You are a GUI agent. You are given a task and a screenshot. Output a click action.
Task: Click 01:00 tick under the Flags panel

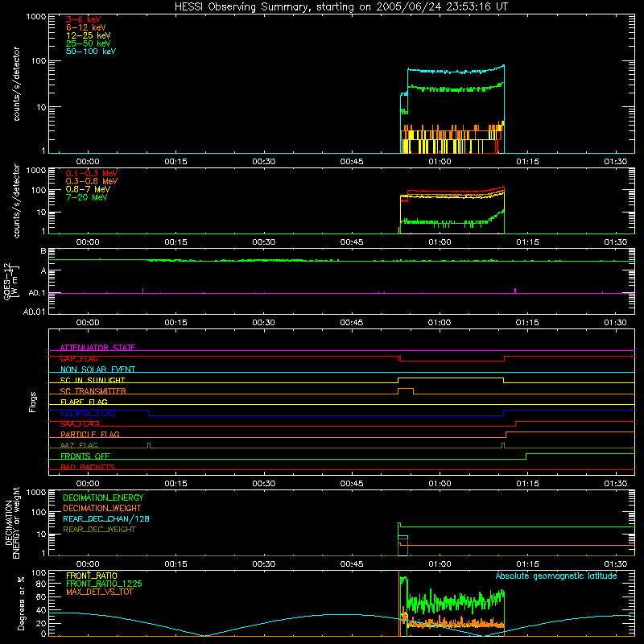tap(440, 484)
